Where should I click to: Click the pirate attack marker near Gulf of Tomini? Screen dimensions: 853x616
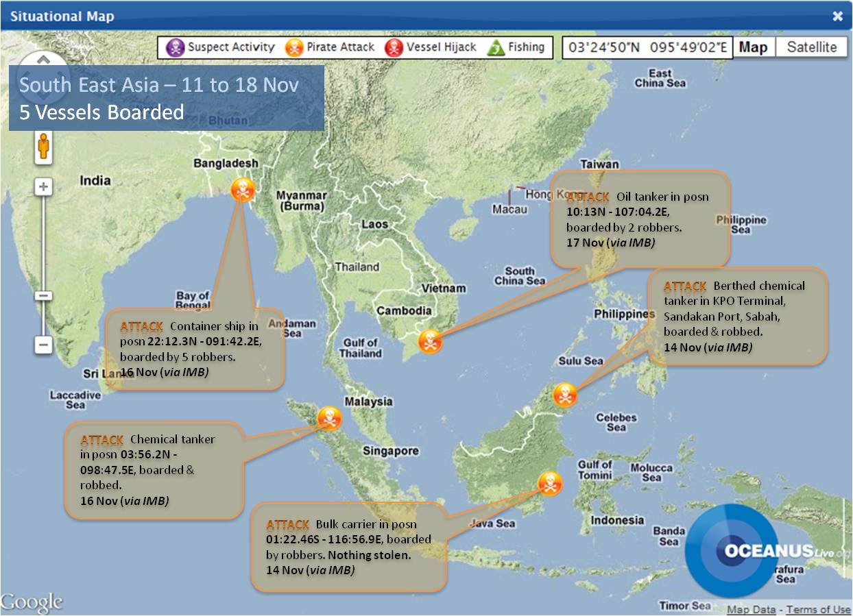[549, 482]
